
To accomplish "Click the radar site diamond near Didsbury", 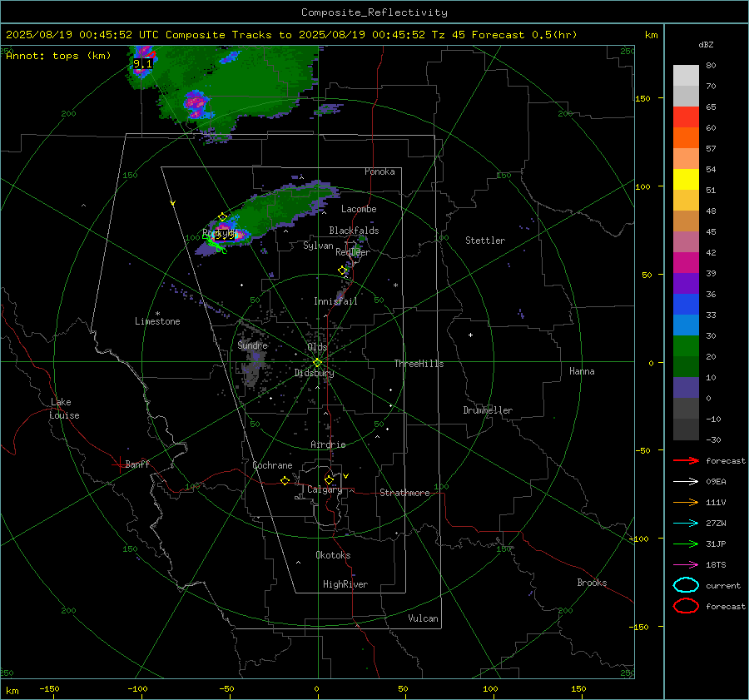I will [317, 363].
